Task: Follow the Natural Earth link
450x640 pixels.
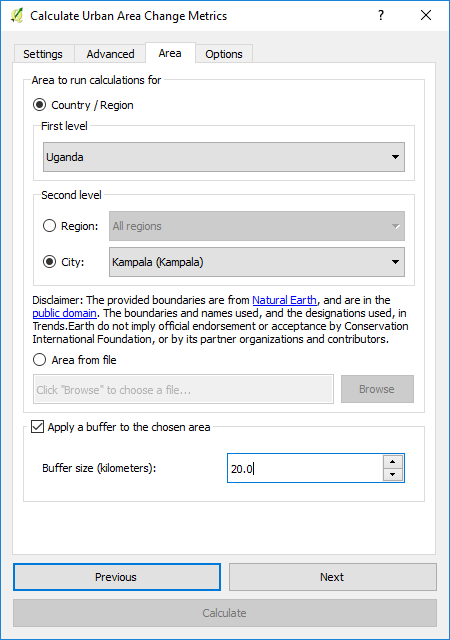Action: click(x=284, y=300)
